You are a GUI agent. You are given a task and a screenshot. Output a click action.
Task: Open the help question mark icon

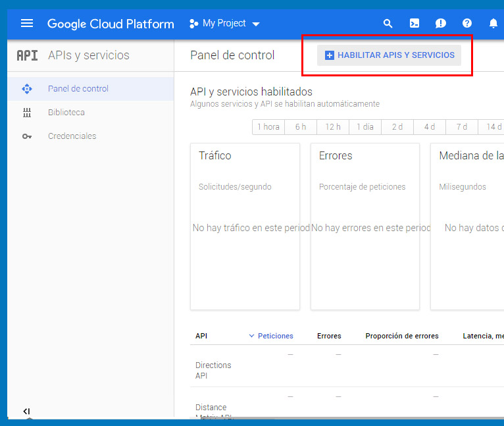[x=467, y=23]
